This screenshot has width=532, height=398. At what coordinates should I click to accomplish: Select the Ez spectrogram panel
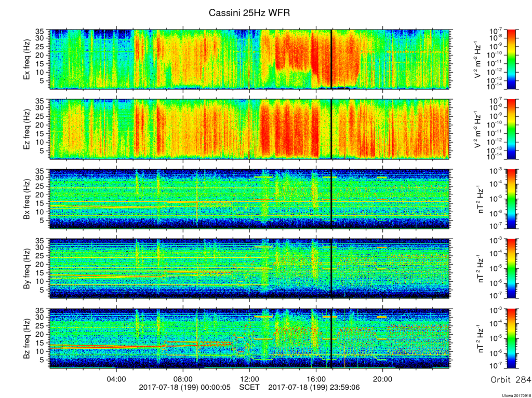point(249,129)
